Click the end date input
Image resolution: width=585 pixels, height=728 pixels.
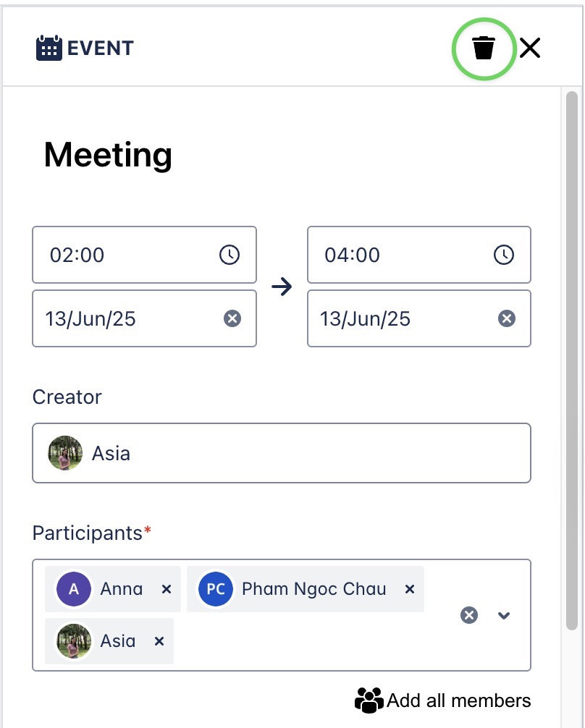pos(398,318)
